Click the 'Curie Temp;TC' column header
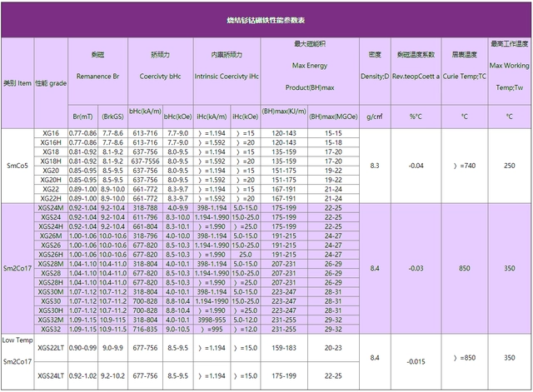The width and height of the screenshot is (533, 392). point(464,75)
